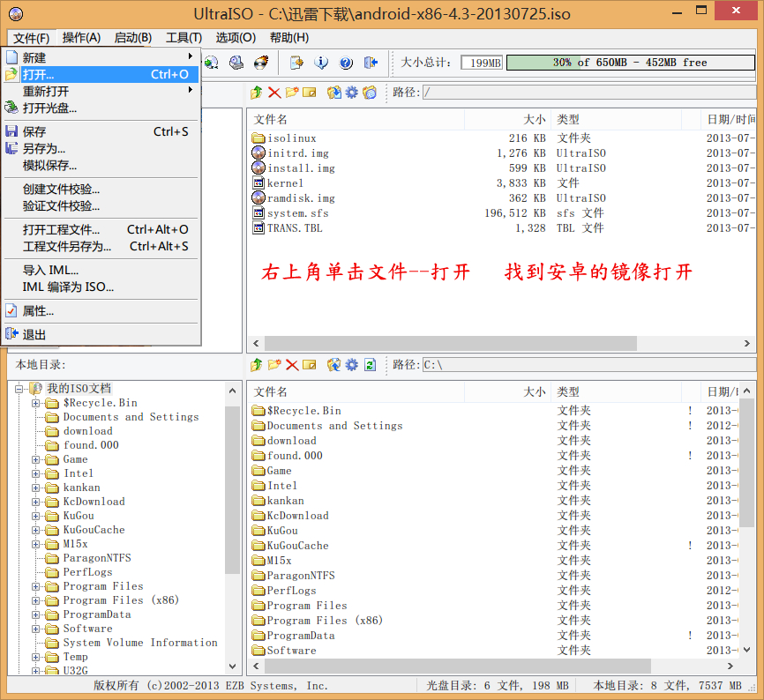The height and width of the screenshot is (700, 764).
Task: Open the 帮助(H) menu
Action: click(289, 38)
